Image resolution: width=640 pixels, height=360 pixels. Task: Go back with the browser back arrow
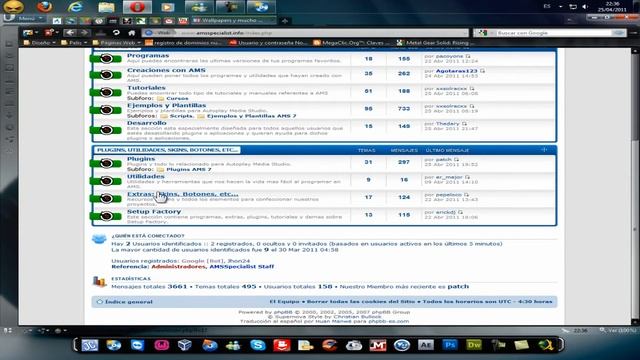point(70,33)
